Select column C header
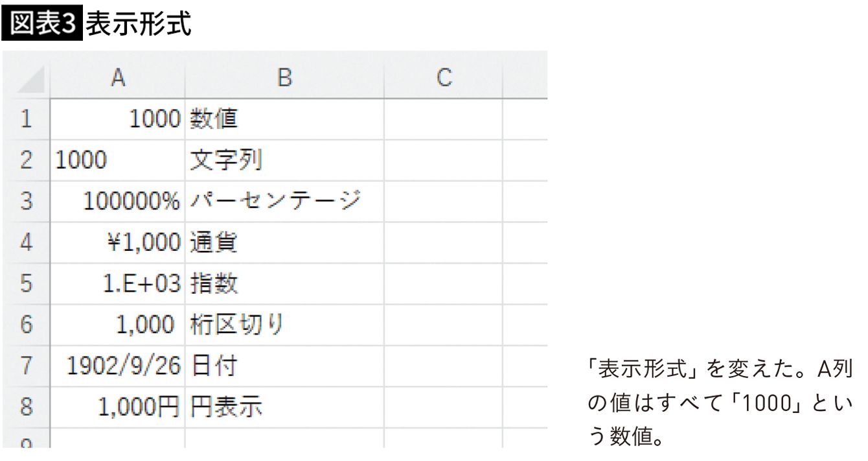Image resolution: width=868 pixels, height=461 pixels. pos(443,78)
